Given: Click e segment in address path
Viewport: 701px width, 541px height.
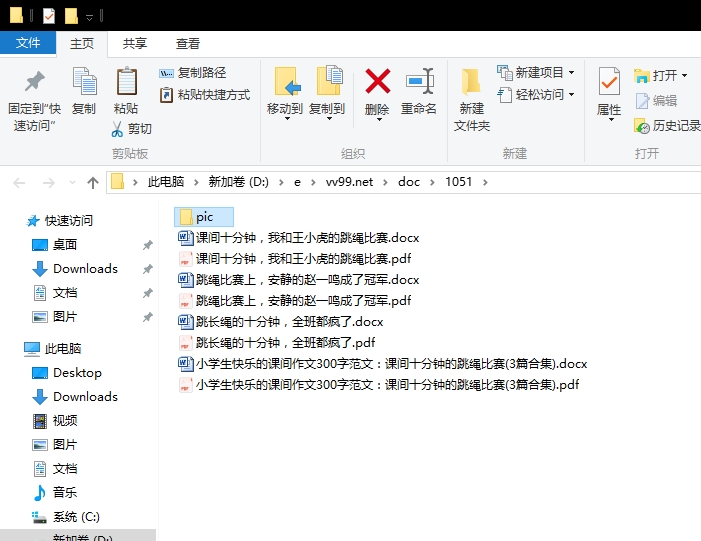Looking at the screenshot, I should (x=297, y=182).
